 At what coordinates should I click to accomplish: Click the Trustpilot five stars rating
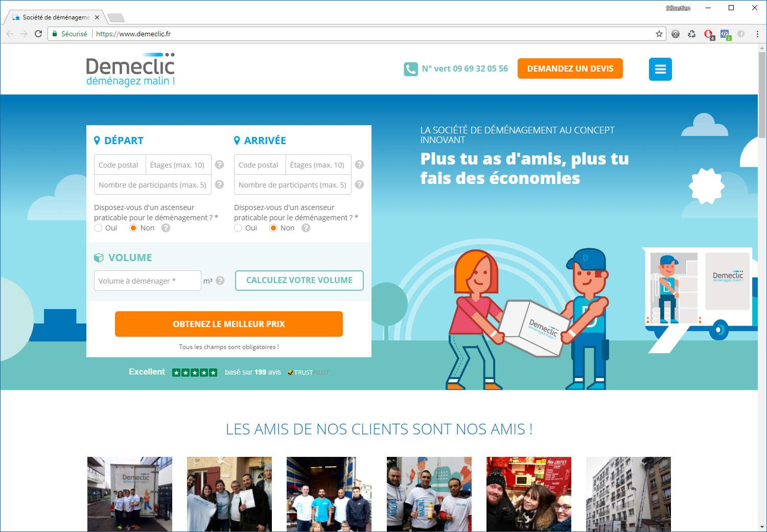[x=195, y=373]
